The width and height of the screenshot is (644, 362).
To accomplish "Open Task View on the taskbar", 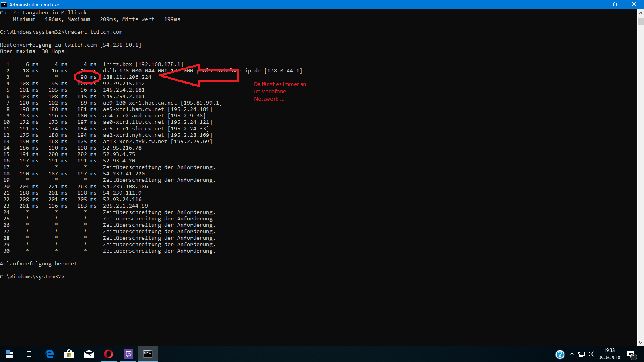I will [29, 354].
